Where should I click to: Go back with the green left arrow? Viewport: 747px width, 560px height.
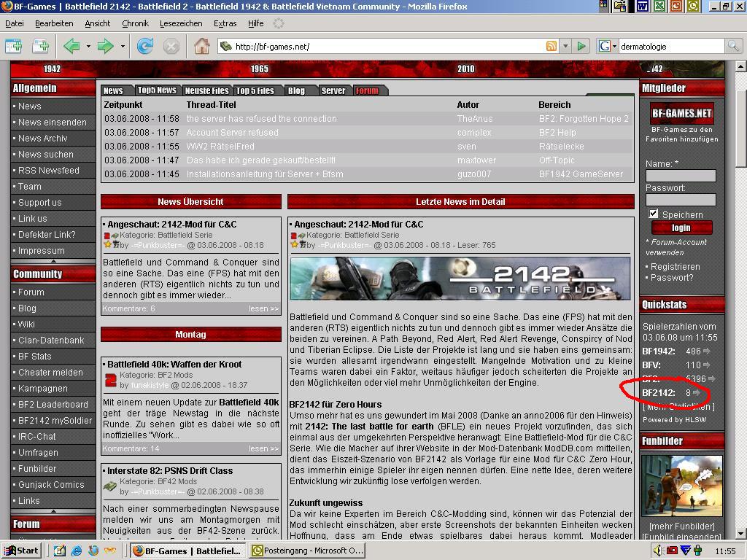pos(72,46)
